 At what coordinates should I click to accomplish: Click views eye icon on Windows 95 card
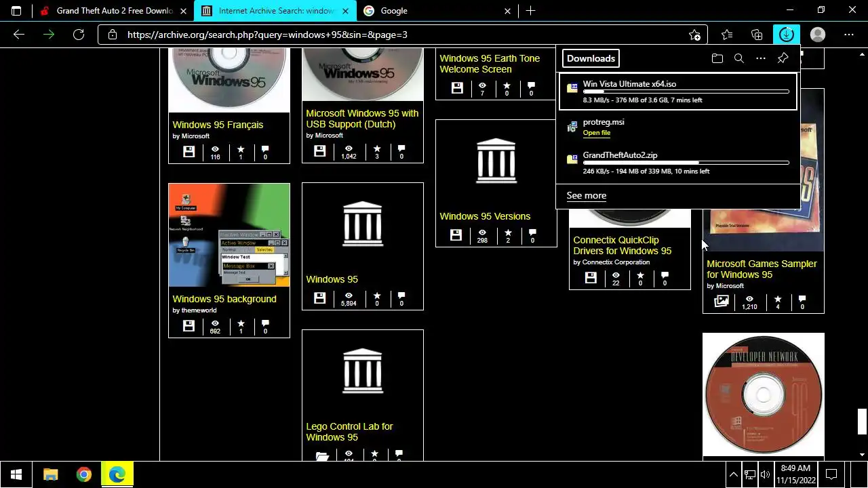click(349, 296)
